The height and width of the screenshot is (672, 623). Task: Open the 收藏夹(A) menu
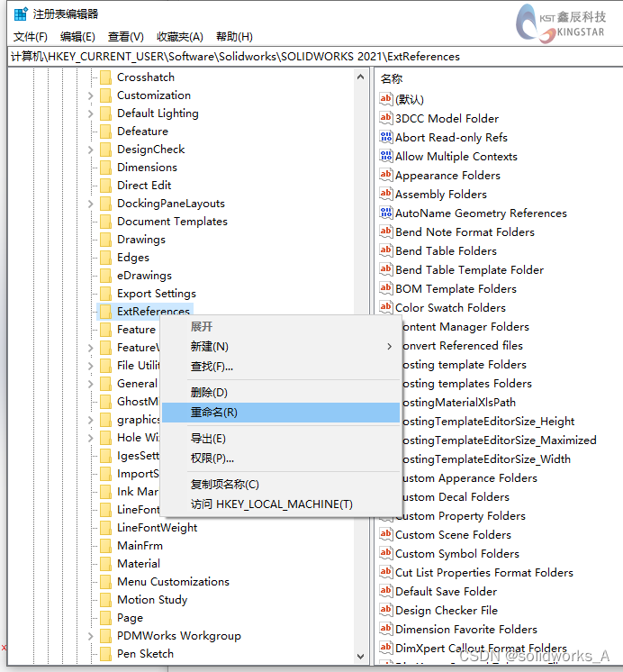point(179,37)
